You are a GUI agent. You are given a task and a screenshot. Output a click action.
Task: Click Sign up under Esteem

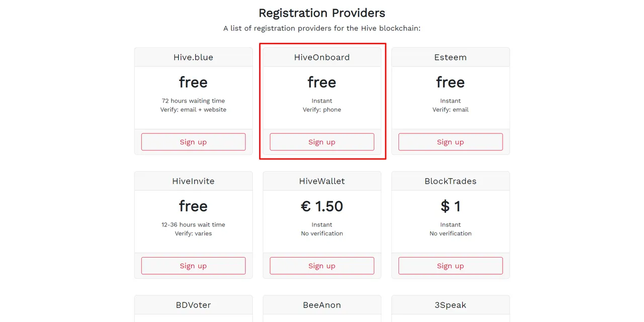450,142
